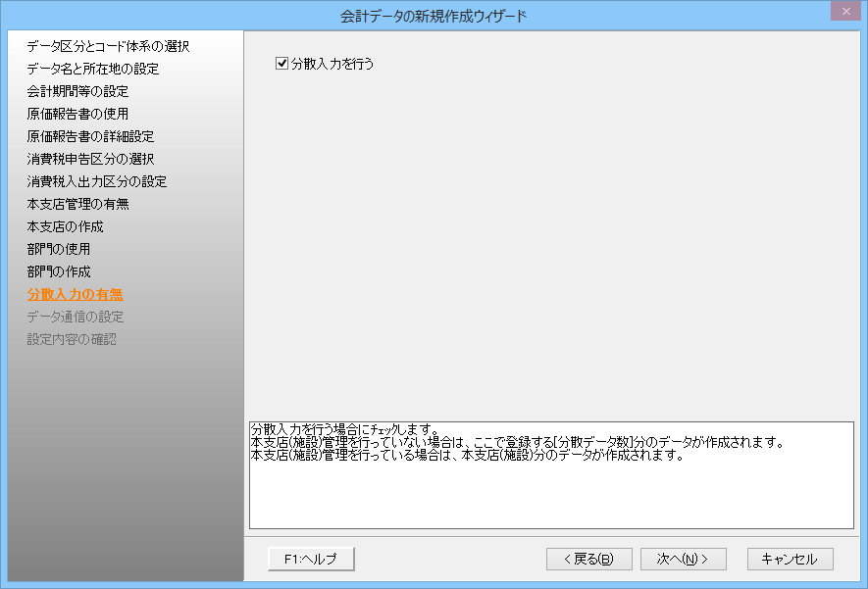868x589 pixels.
Task: Go back with the 戻る(B) button
Action: point(588,559)
